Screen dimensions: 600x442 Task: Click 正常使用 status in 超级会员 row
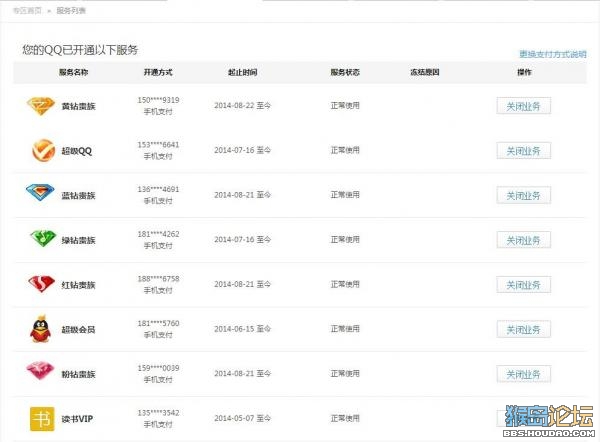345,329
